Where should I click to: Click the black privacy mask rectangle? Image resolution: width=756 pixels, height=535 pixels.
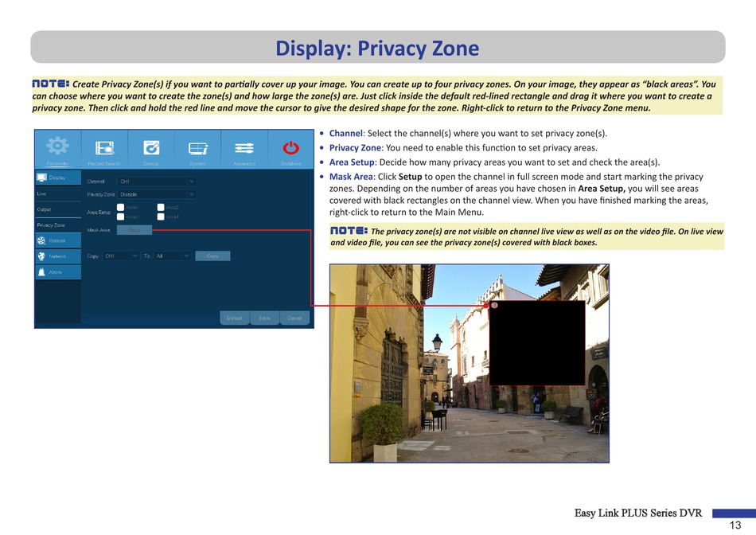(x=537, y=343)
